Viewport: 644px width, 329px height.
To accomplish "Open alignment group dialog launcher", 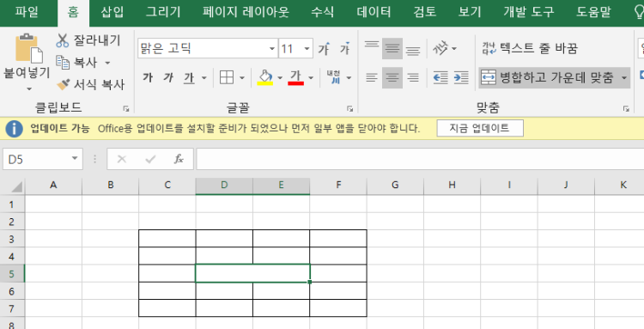I will (x=626, y=108).
